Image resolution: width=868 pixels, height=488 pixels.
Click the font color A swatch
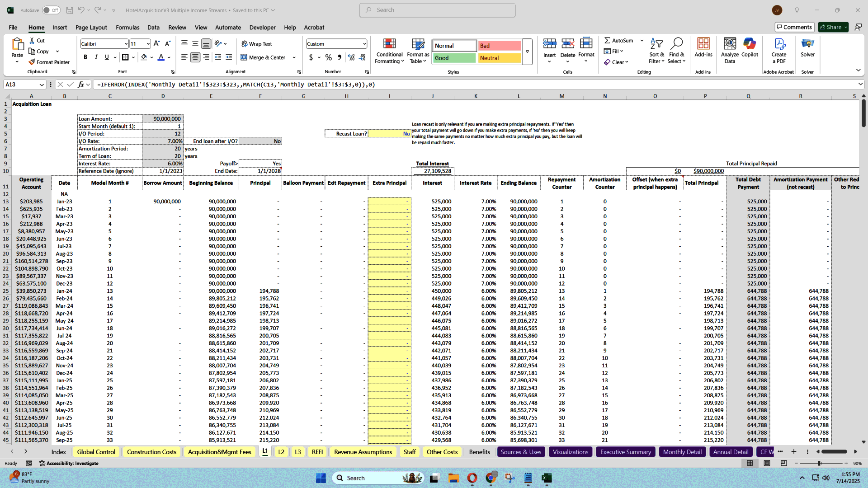coord(161,57)
